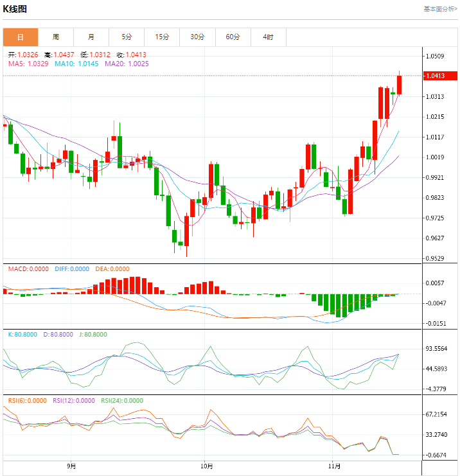Click the RSI(24): 0.0000 label

click(x=122, y=401)
